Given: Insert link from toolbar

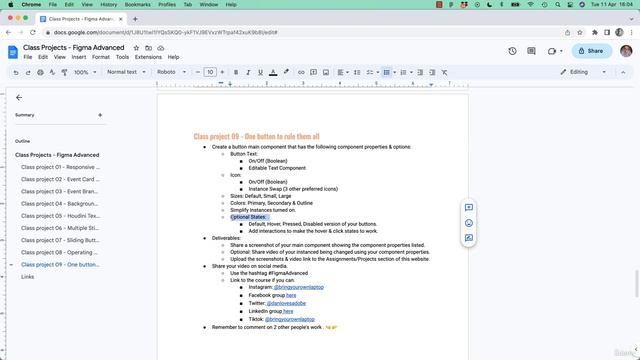Looking at the screenshot, I should [x=301, y=72].
